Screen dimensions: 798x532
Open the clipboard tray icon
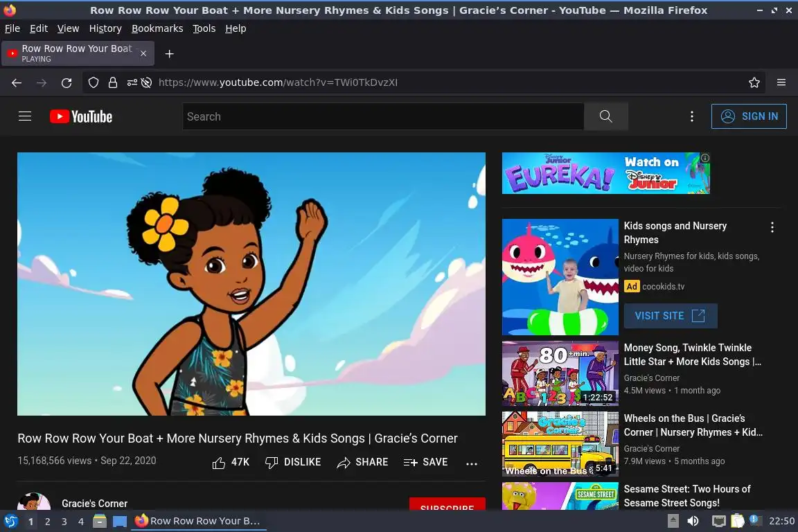point(738,521)
